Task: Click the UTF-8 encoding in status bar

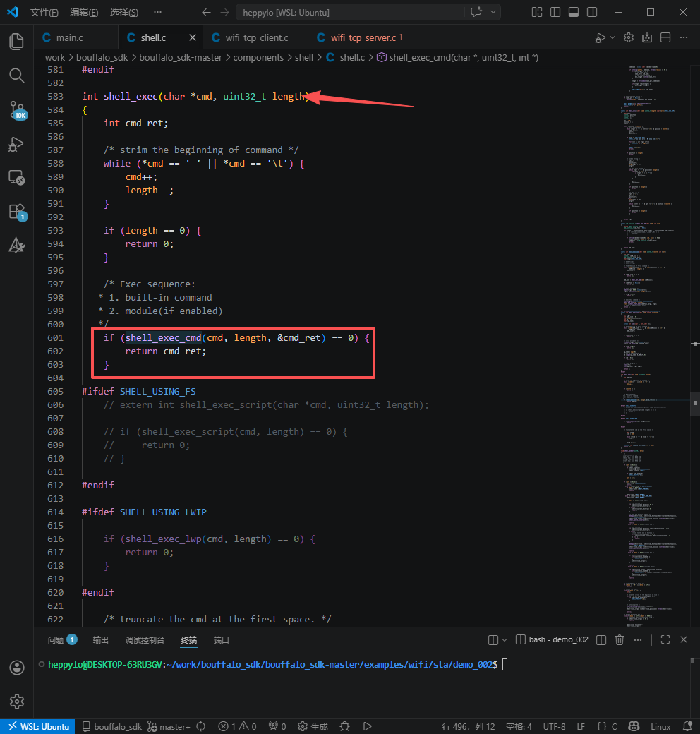Action: point(554,726)
